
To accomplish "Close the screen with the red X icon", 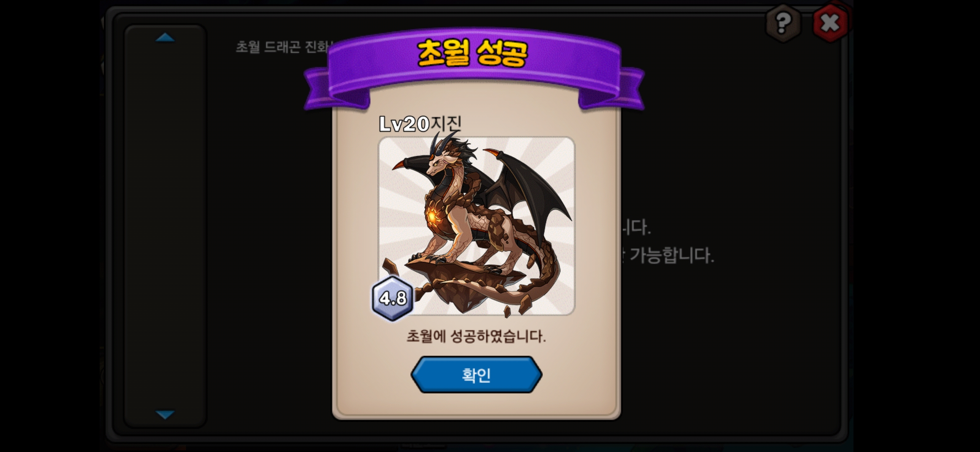I will click(830, 23).
